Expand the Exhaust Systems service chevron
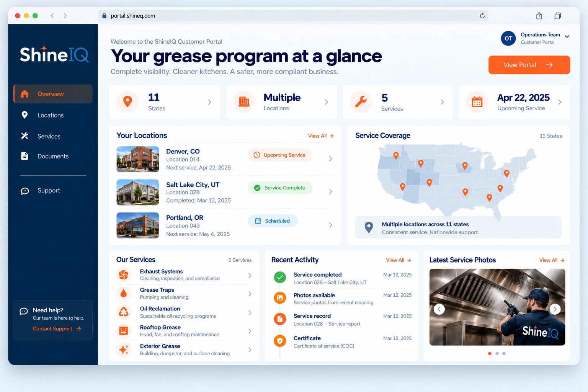 (250, 275)
